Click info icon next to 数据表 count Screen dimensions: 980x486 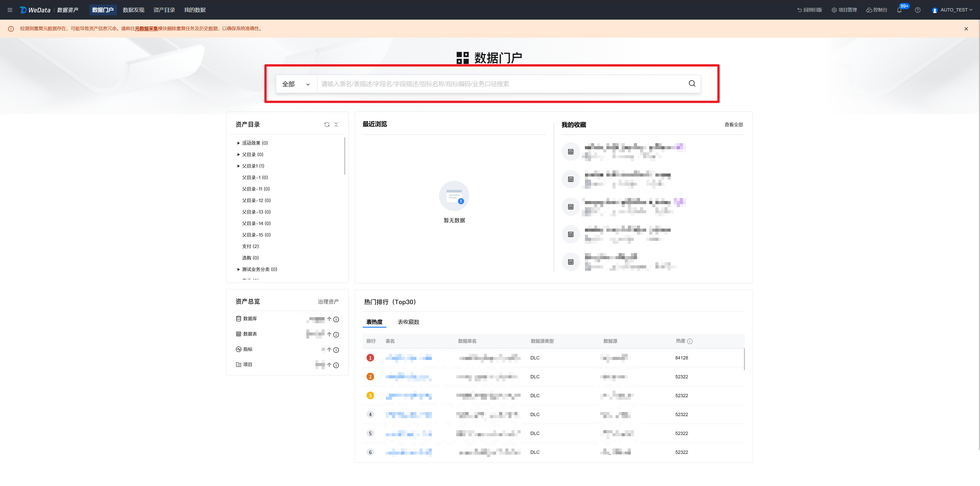click(336, 335)
